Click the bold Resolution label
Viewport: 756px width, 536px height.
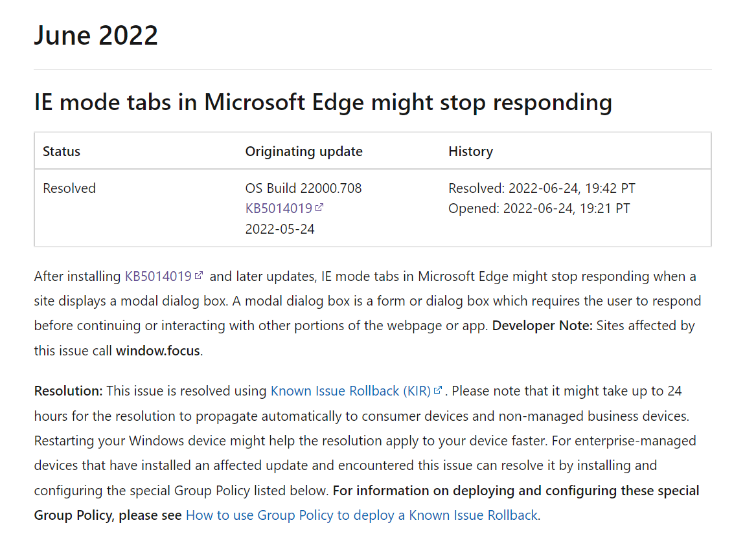point(68,391)
